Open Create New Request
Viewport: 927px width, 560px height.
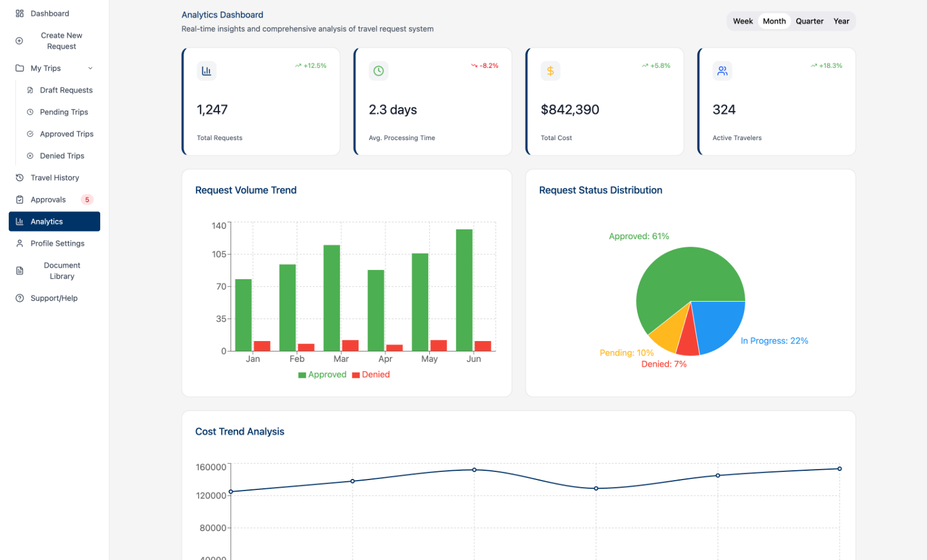54,41
